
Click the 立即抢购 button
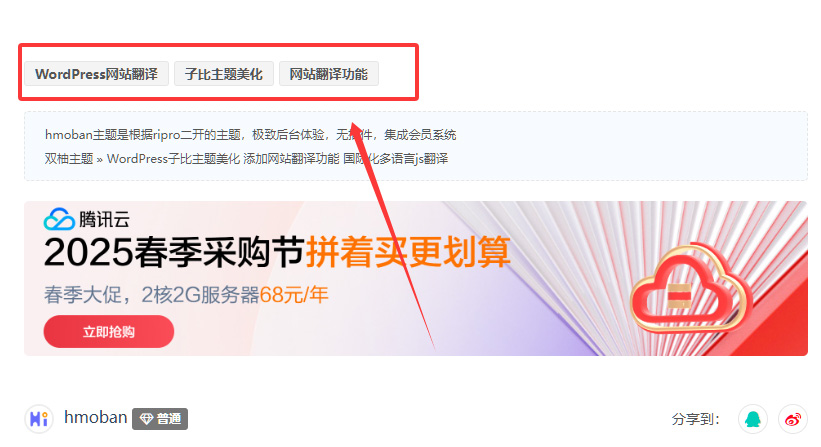click(x=109, y=331)
